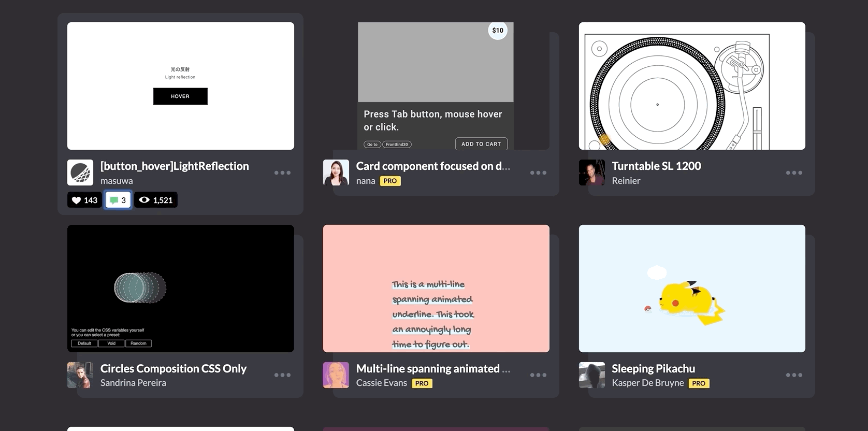This screenshot has width=868, height=431.
Task: Click the PRO badge beside Cassie Evans
Action: coord(422,383)
